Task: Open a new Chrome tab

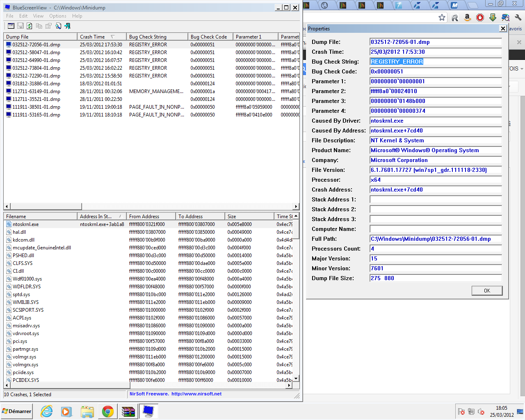Action: [x=473, y=5]
